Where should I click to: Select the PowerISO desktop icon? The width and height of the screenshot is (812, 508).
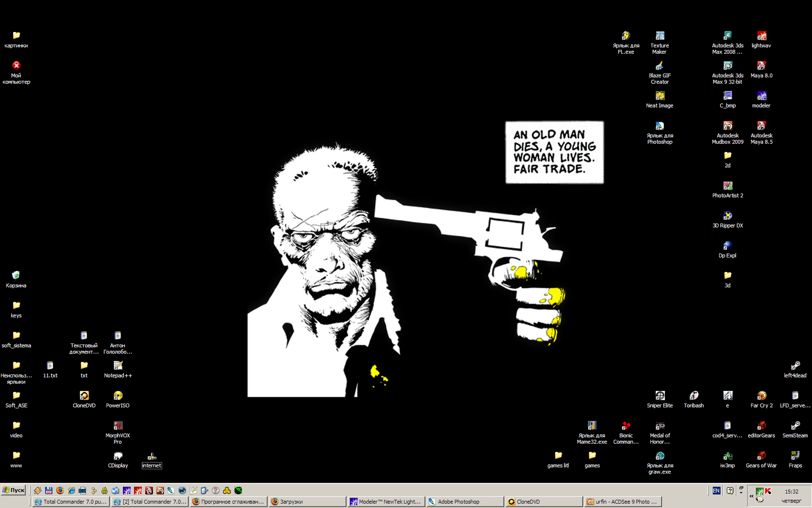coord(118,400)
